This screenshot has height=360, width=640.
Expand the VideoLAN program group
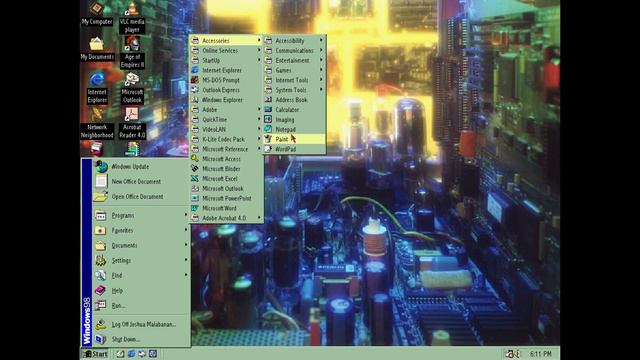226,129
